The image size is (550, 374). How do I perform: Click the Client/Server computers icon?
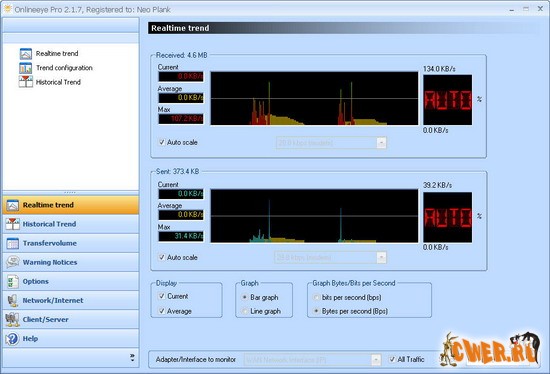pos(12,319)
